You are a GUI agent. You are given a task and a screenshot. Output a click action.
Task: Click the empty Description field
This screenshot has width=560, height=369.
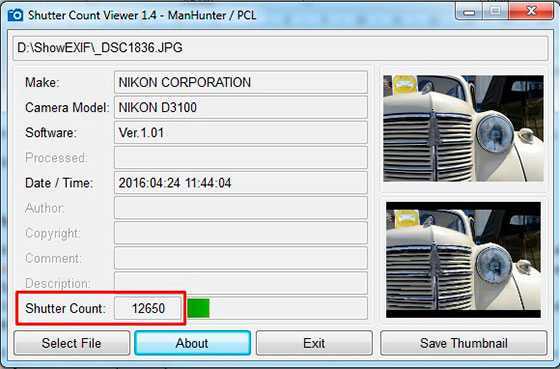241,282
